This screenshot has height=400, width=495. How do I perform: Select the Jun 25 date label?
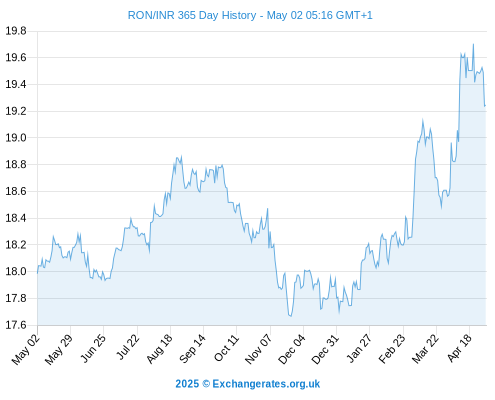coord(93,348)
